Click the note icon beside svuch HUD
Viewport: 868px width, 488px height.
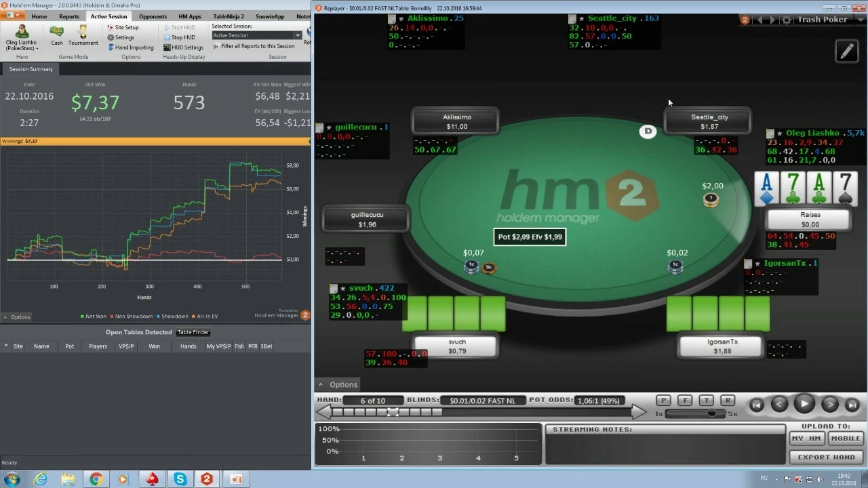point(334,289)
